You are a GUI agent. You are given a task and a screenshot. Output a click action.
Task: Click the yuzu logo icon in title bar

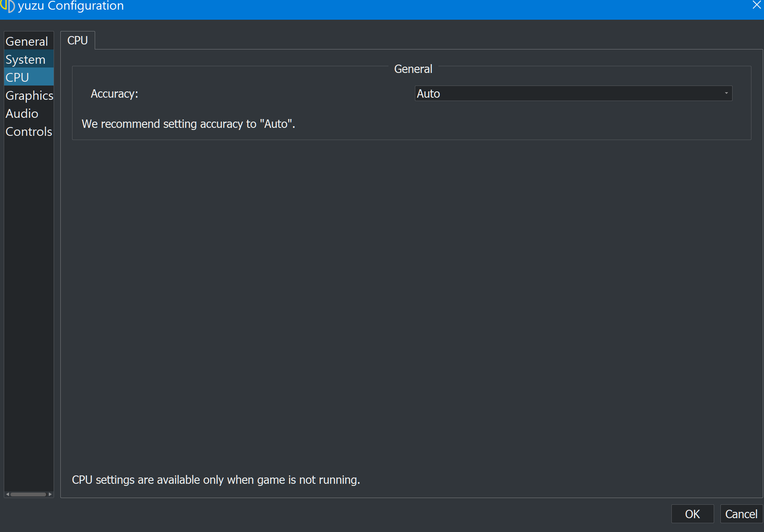click(8, 6)
